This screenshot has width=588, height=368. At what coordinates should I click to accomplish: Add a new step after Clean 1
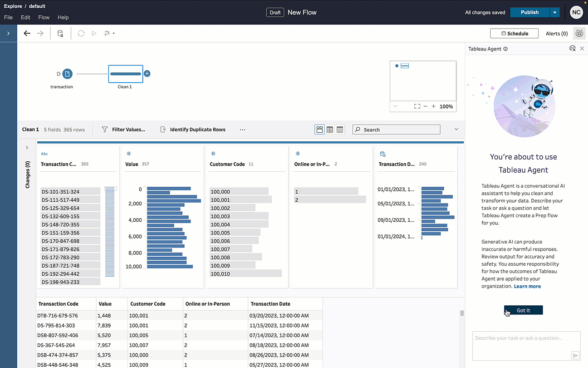coord(147,74)
